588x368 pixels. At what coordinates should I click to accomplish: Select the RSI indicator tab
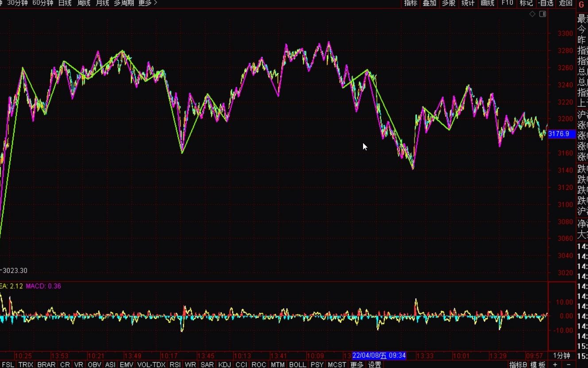pyautogui.click(x=175, y=364)
